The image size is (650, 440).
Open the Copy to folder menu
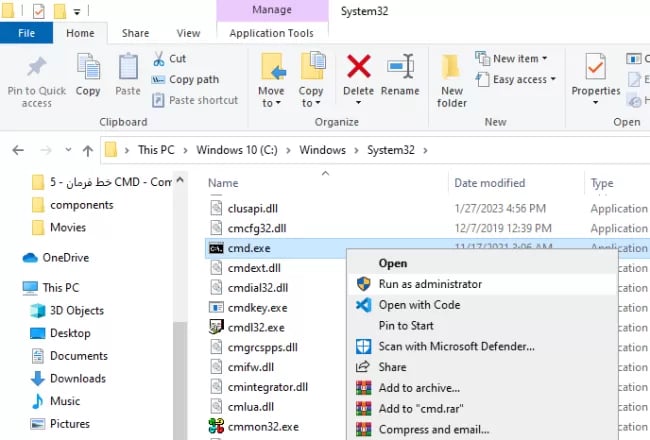[311, 80]
